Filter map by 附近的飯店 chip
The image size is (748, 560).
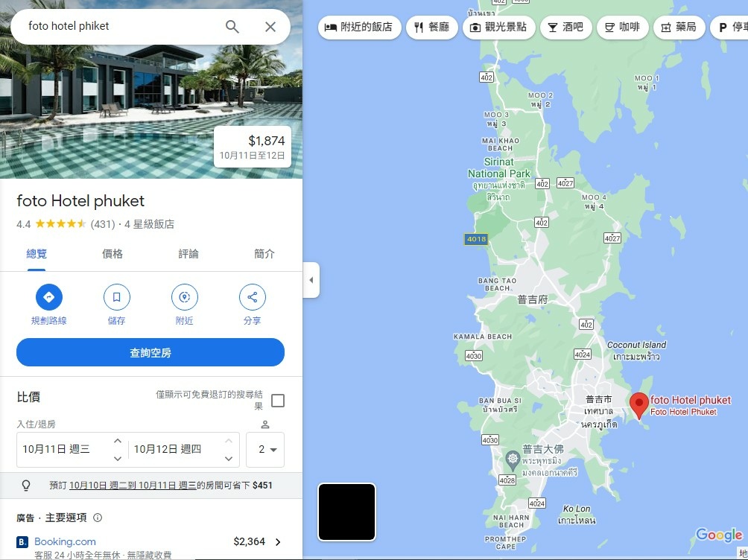[x=359, y=28]
